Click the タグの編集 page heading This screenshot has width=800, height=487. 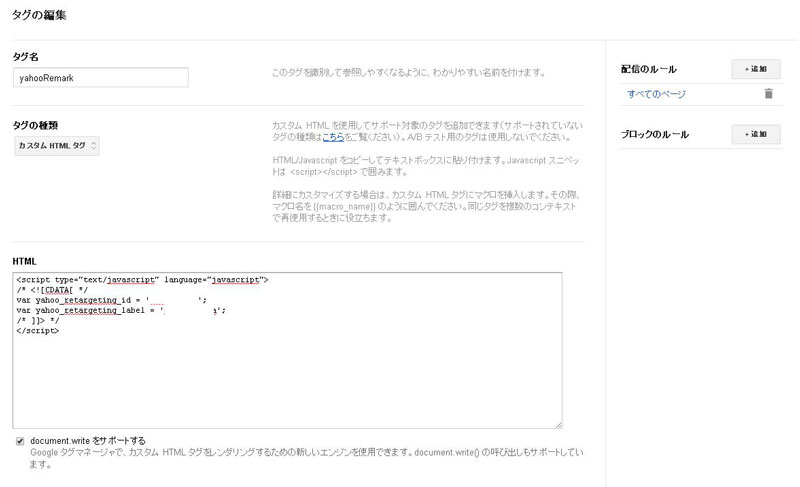(39, 15)
